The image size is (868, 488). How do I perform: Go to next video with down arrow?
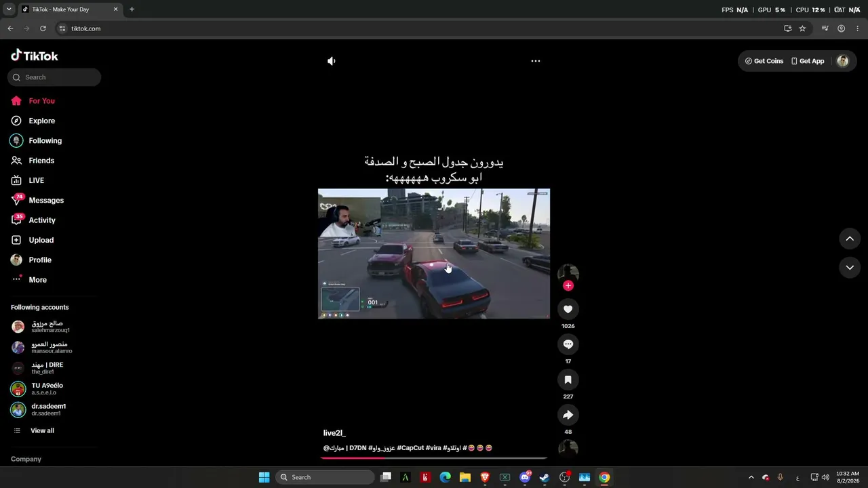click(x=850, y=268)
